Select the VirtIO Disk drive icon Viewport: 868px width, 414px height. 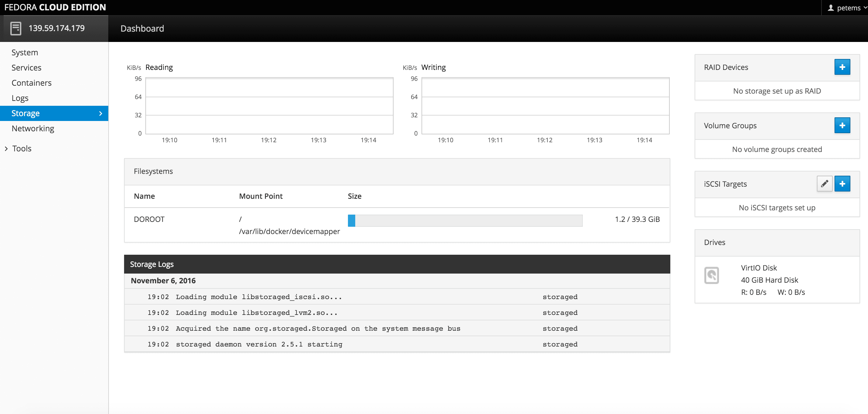[712, 276]
